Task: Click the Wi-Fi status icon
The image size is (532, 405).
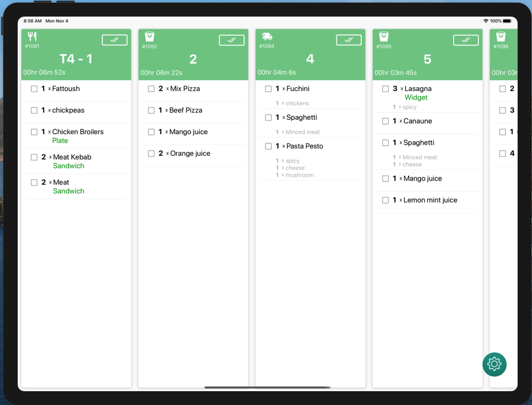Action: (x=486, y=21)
